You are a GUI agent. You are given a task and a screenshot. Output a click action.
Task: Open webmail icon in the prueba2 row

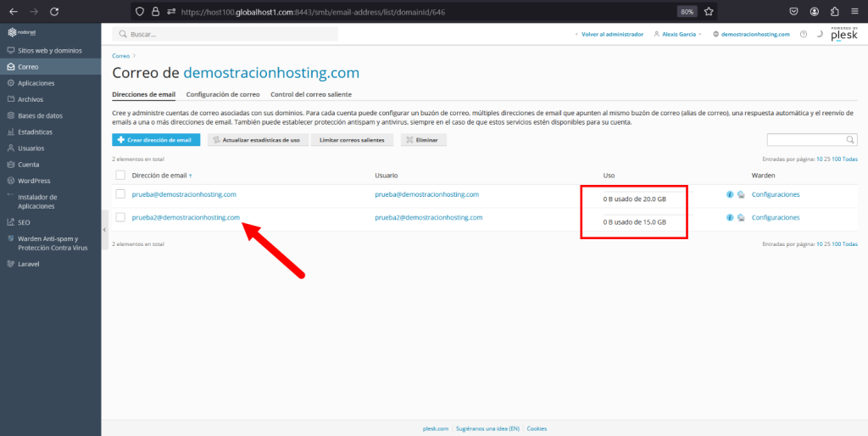coord(741,218)
